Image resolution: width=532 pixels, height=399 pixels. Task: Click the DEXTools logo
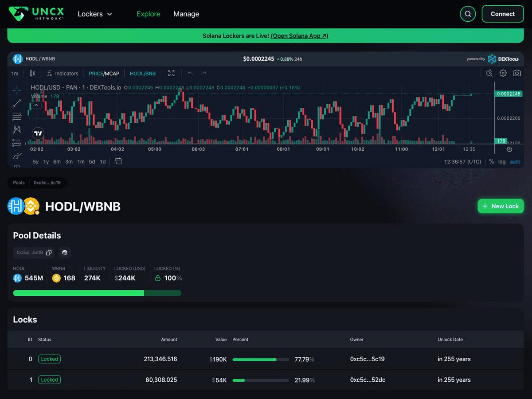pos(504,59)
